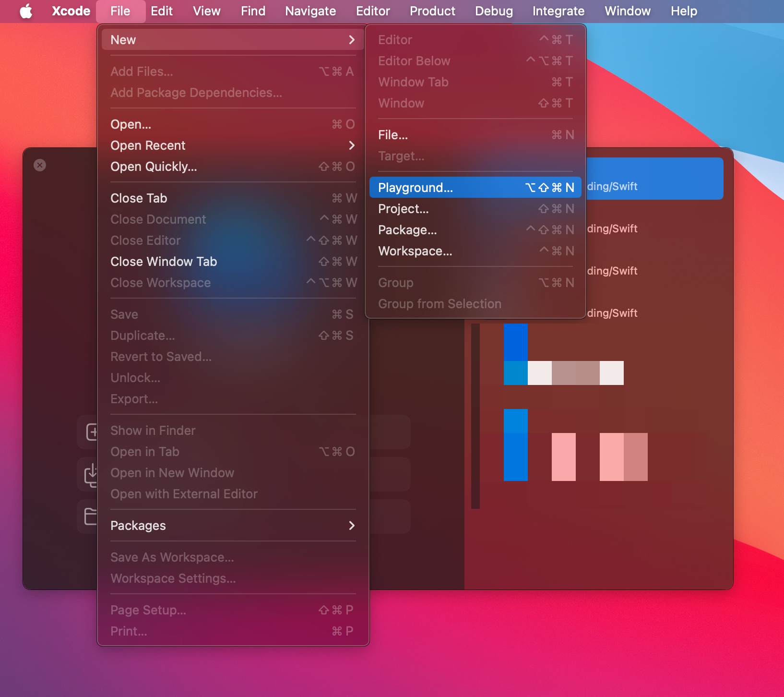Click Open Recent menu entry

click(x=233, y=145)
